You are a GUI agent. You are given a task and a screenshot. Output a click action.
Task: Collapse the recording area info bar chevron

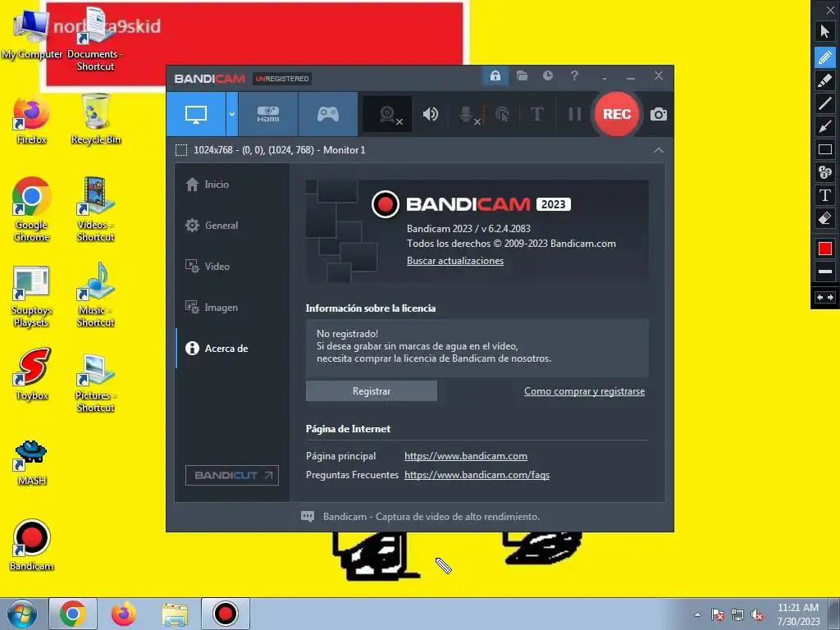click(659, 150)
